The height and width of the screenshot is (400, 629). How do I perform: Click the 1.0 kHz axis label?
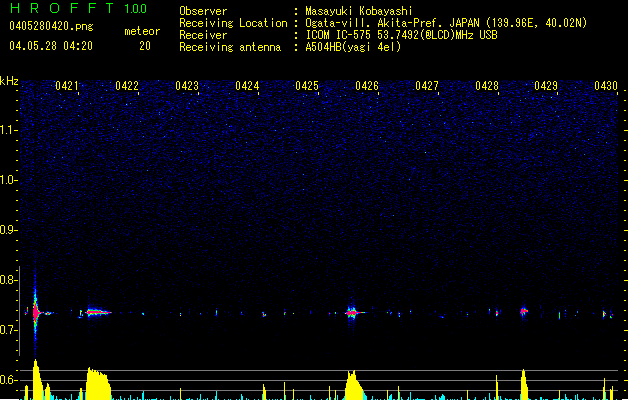pos(9,180)
